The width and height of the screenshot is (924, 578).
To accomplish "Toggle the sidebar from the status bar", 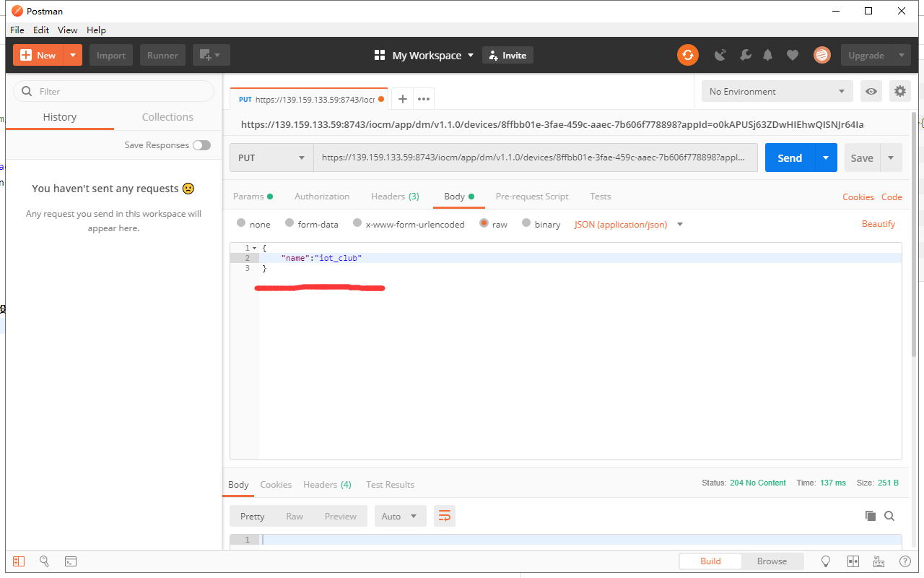I will [x=19, y=561].
